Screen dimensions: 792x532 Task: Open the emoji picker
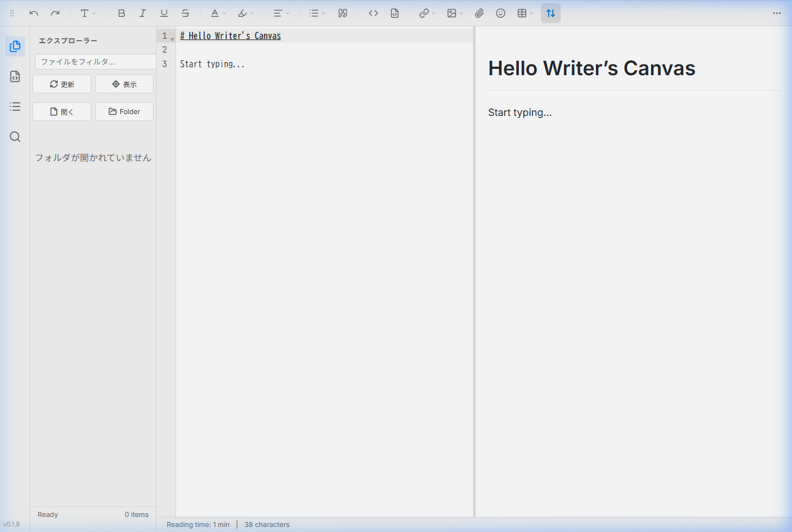click(501, 13)
